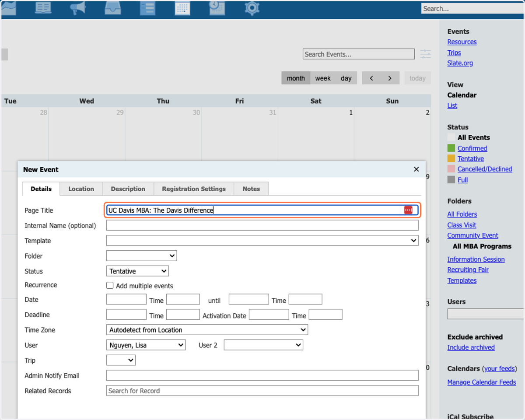
Task: Switch to the Details tab
Action: (x=41, y=189)
